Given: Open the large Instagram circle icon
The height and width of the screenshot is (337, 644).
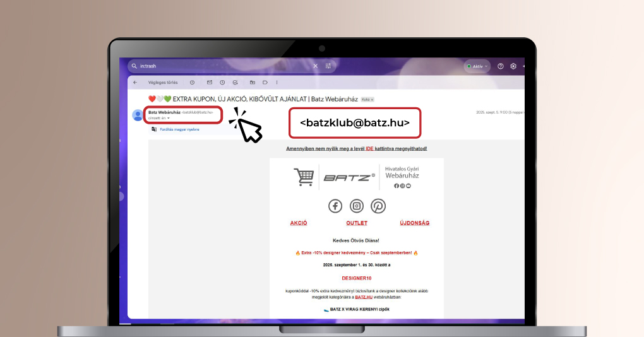Looking at the screenshot, I should coord(357,206).
